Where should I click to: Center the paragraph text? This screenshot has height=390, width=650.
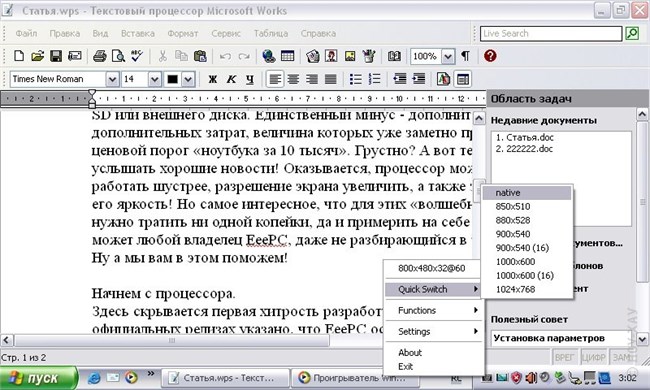[293, 79]
